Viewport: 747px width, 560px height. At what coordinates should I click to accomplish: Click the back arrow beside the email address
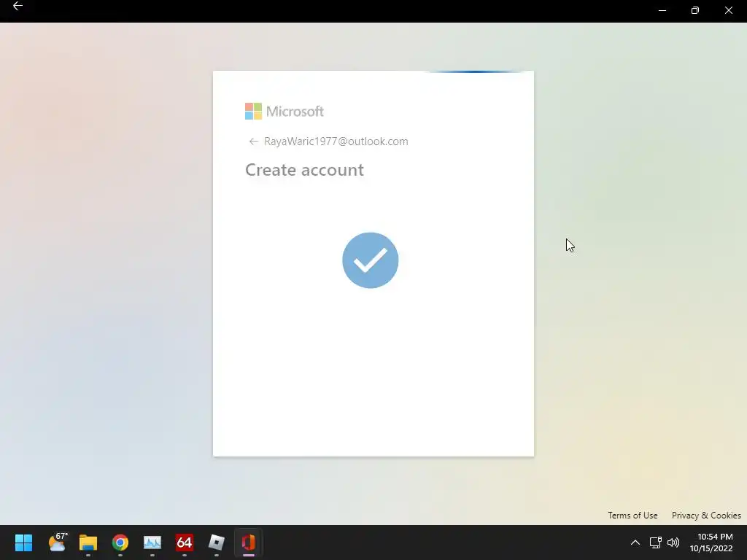[x=253, y=141]
